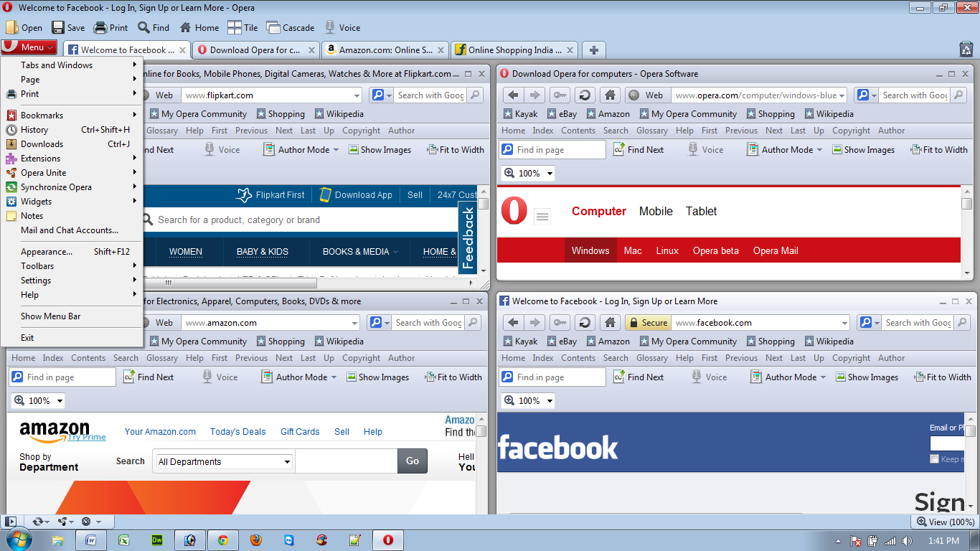Open address dropdown in the Amazon window
The image size is (980, 551).
354,323
